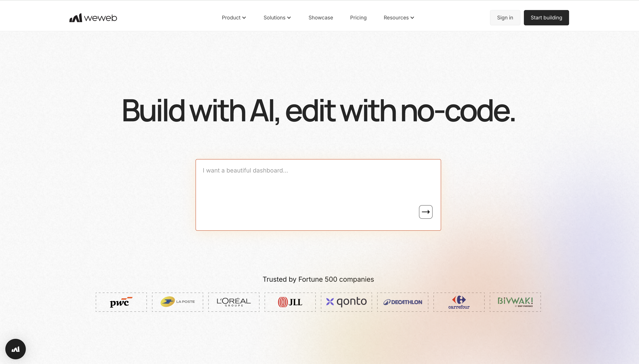Open the Product dropdown menu
This screenshot has height=364, width=639.
coord(234,18)
